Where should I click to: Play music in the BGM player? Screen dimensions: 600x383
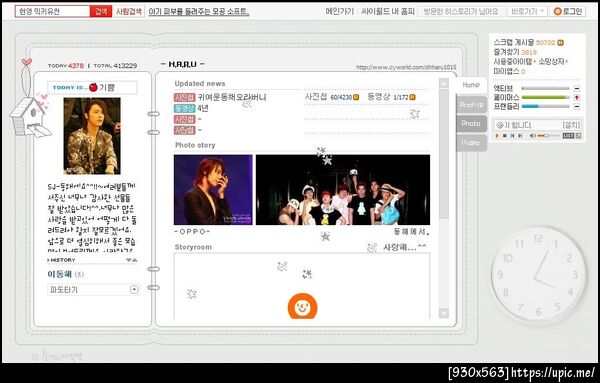497,135
